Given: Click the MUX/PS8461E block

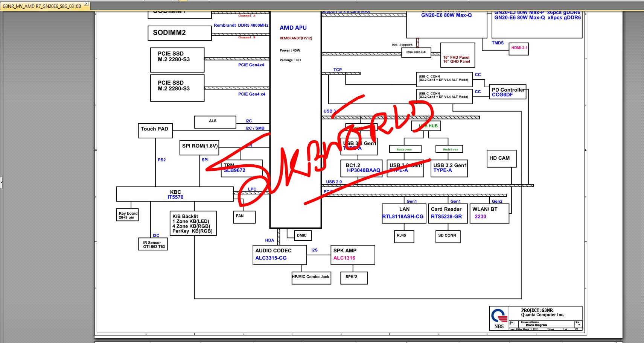Looking at the screenshot, I should click(416, 52).
